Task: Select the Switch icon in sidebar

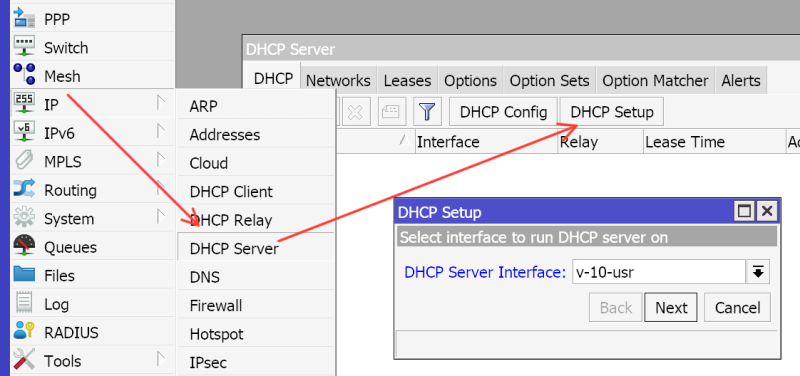Action: [24, 47]
